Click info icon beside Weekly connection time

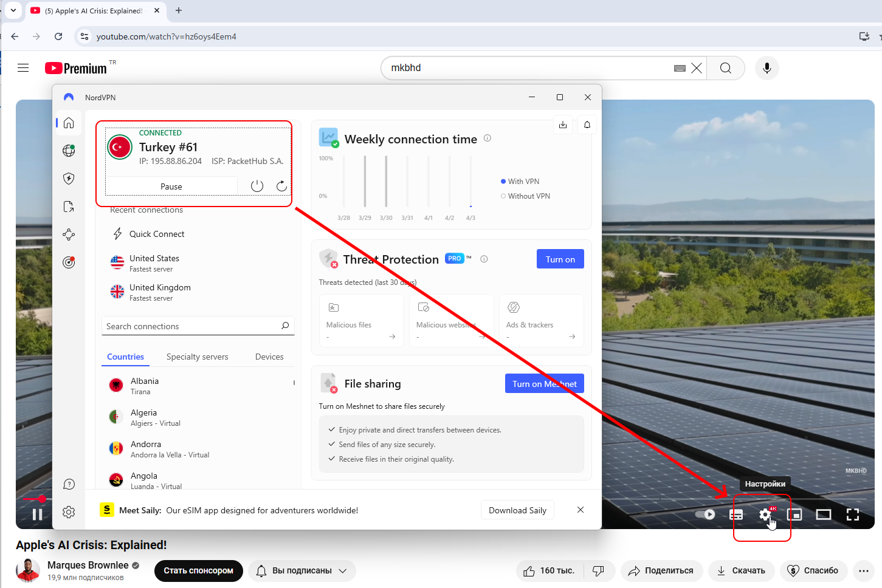click(x=488, y=138)
